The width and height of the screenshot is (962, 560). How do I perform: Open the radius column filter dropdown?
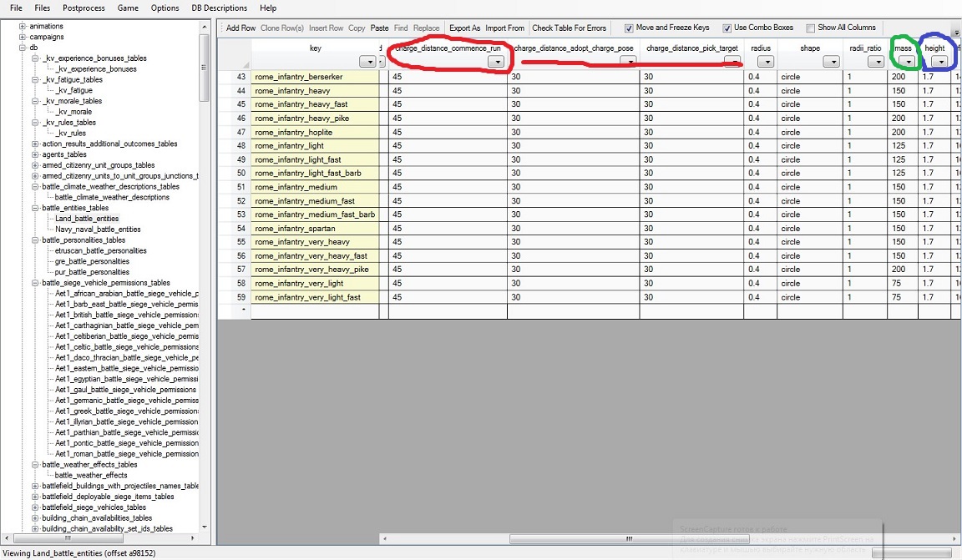(x=765, y=61)
